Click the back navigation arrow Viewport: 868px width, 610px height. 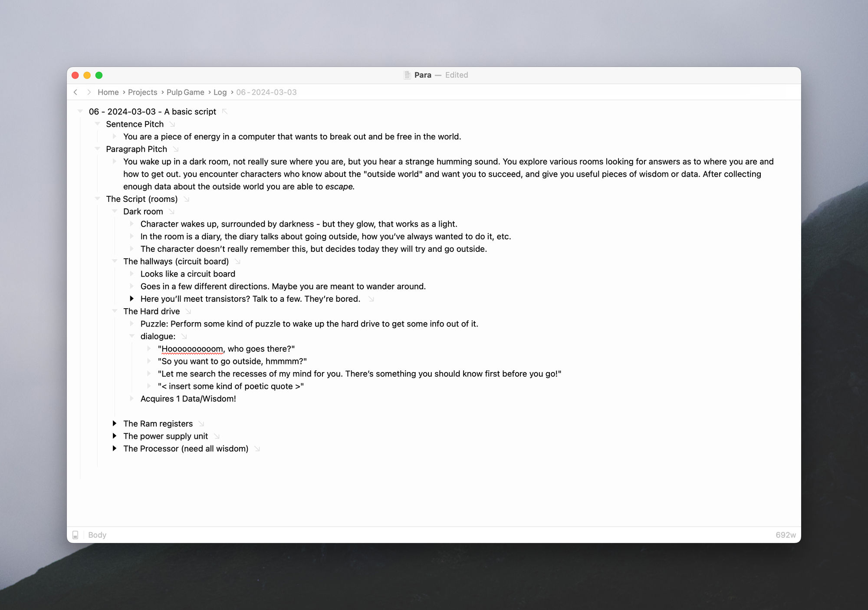pyautogui.click(x=76, y=92)
